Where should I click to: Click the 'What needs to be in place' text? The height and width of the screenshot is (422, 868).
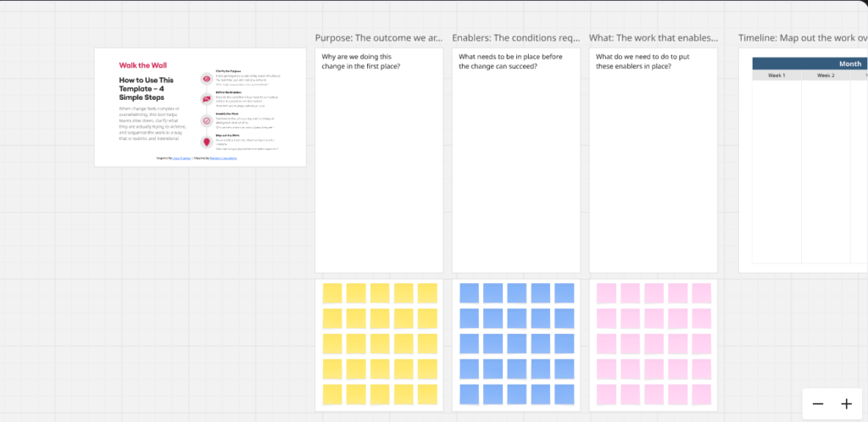pyautogui.click(x=498, y=62)
